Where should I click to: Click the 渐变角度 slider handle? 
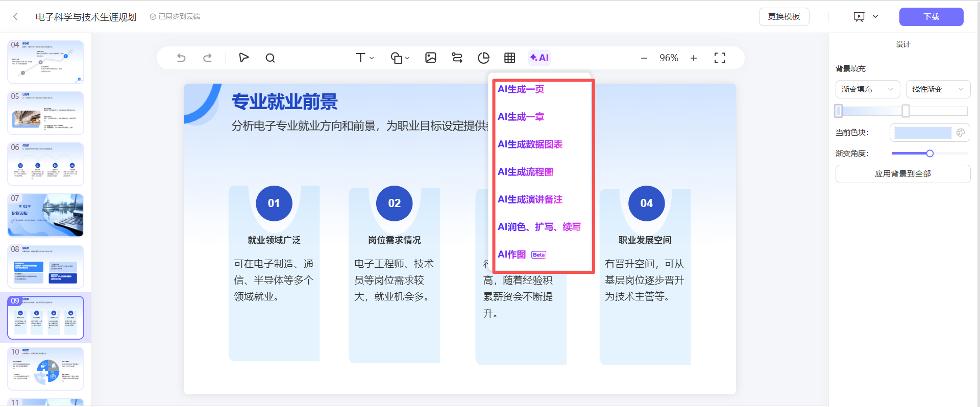coord(929,154)
